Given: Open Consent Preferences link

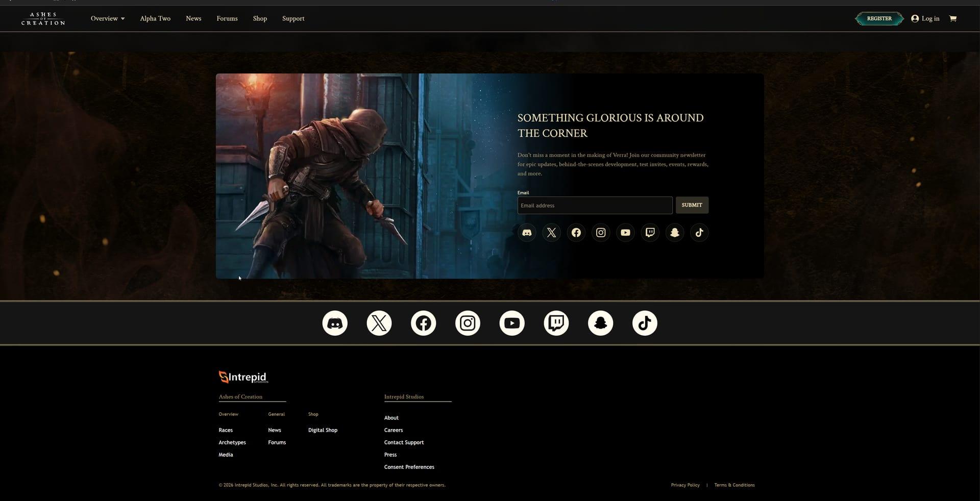Looking at the screenshot, I should tap(409, 467).
